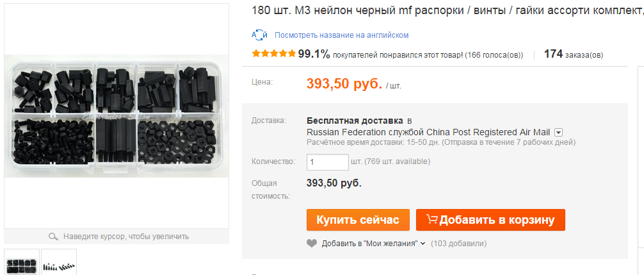Select the second product thumbnail
The height and width of the screenshot is (275, 644).
(59, 262)
